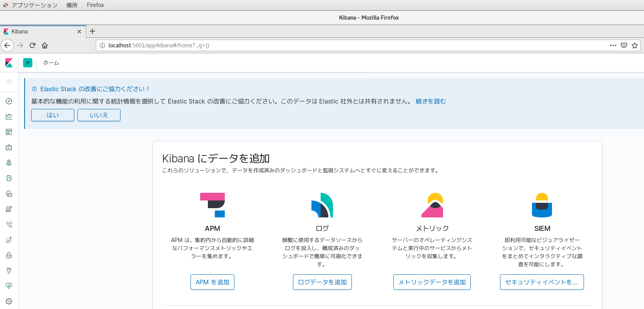This screenshot has width=644, height=309.
Task: Click Elastic Stack の改善にご協力ください title
Action: click(95, 89)
